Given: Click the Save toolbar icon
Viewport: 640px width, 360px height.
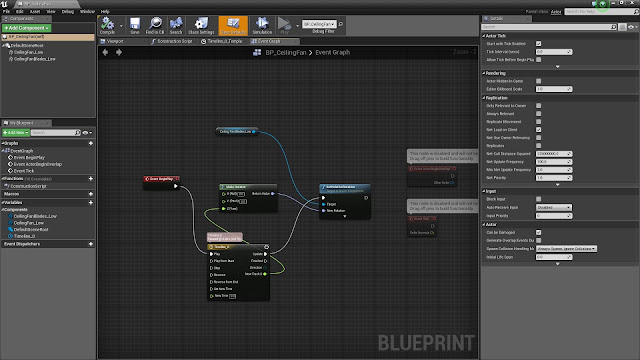Looking at the screenshot, I should tap(135, 25).
